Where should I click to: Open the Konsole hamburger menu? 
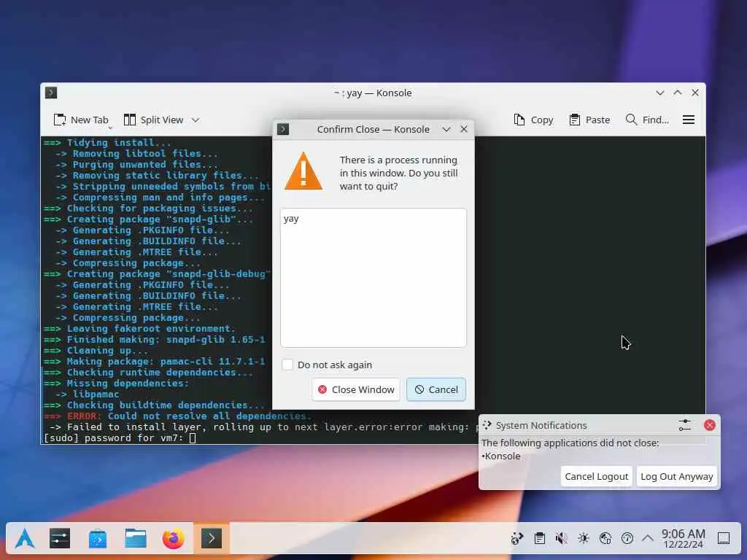pos(689,120)
